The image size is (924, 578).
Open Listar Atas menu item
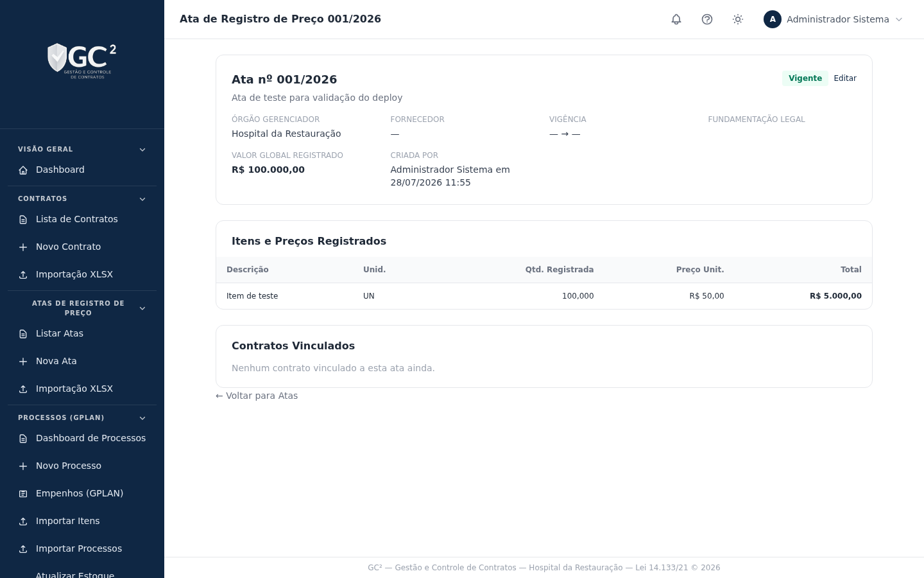point(82,333)
